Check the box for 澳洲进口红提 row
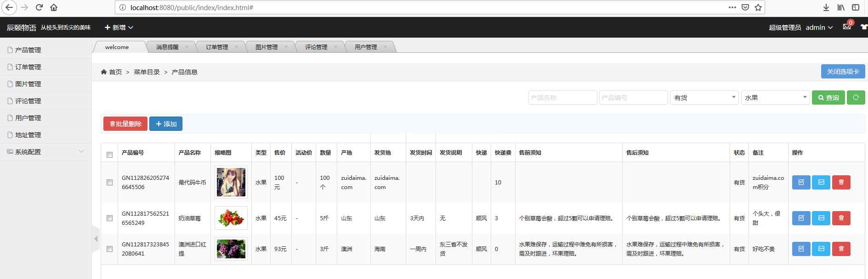The height and width of the screenshot is (279, 868). point(109,249)
